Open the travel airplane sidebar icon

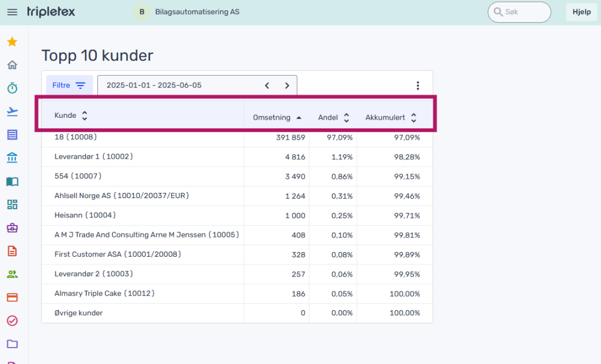[12, 111]
